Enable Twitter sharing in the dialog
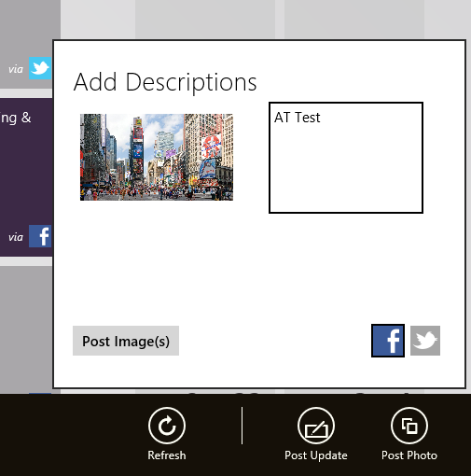Image resolution: width=471 pixels, height=476 pixels. [425, 341]
